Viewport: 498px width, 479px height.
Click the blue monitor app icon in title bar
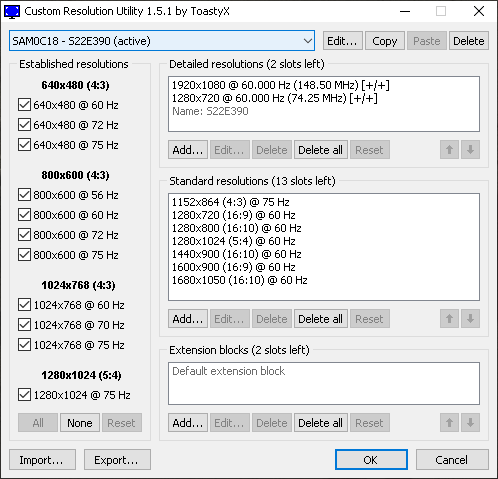point(12,11)
